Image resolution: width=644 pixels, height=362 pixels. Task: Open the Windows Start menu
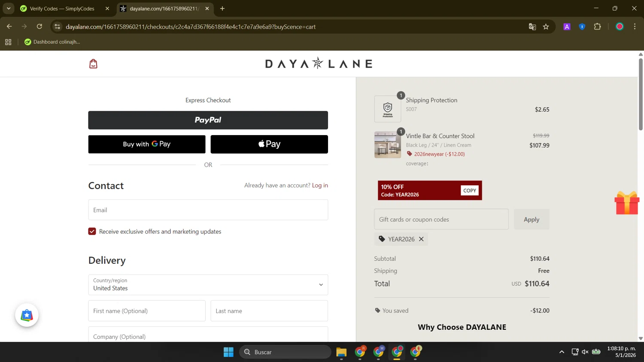228,352
